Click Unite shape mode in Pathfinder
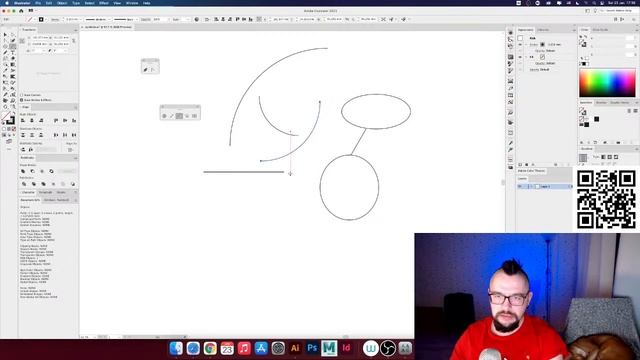640x360 pixels. pos(23,171)
